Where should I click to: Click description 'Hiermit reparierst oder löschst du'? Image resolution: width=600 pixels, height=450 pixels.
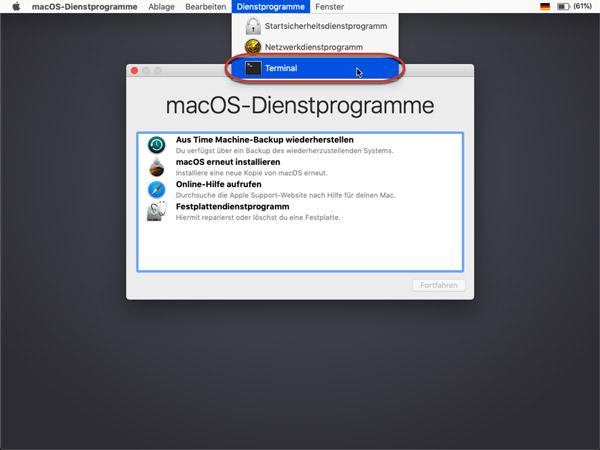258,217
